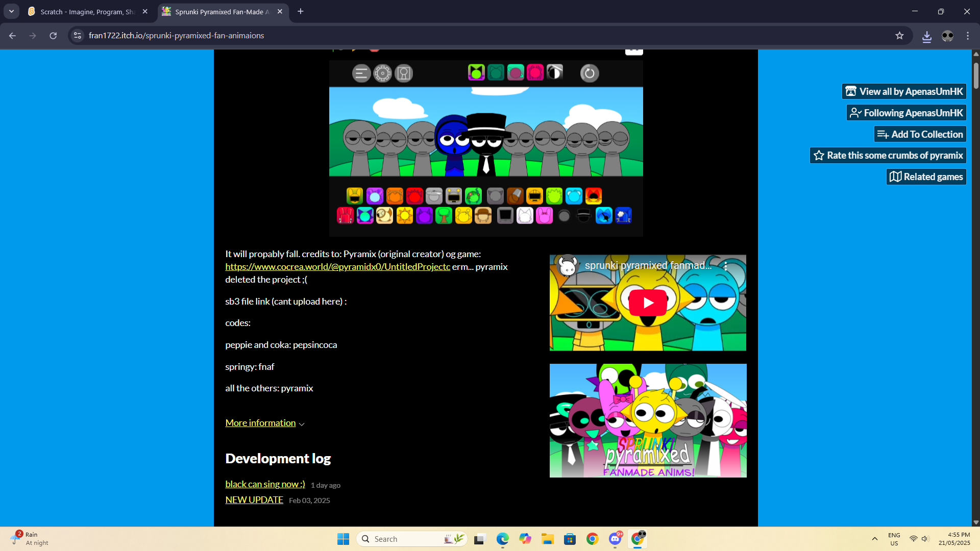This screenshot has width=980, height=551.
Task: Open Discord from the taskbar
Action: click(615, 539)
